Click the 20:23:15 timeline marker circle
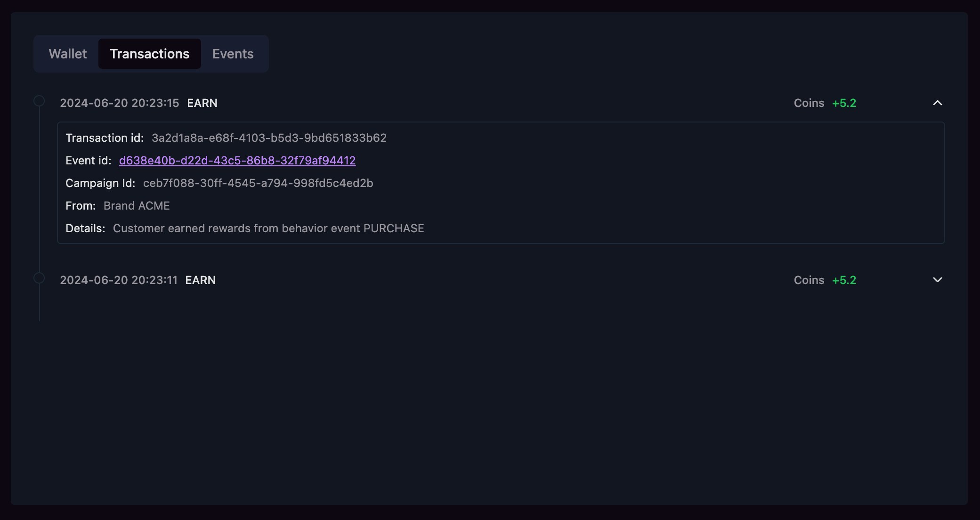Viewport: 980px width, 520px height. (x=39, y=101)
